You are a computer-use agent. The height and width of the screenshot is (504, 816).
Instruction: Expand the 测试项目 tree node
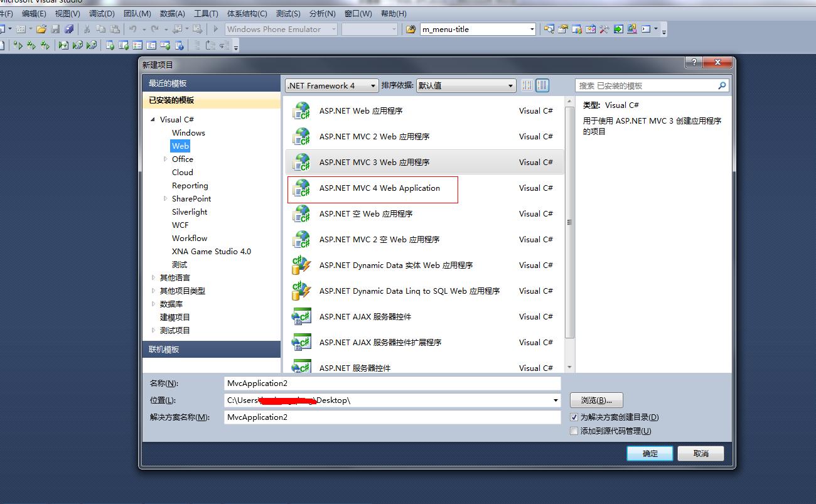pos(153,331)
